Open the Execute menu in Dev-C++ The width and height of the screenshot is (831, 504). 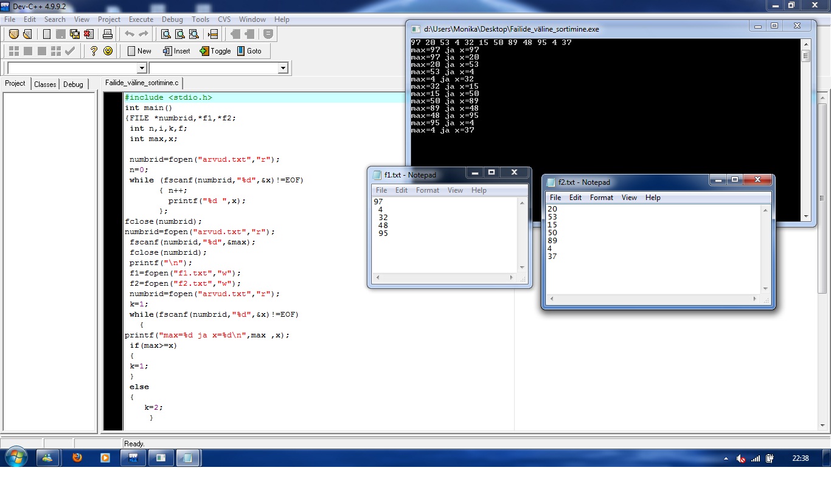(x=141, y=19)
